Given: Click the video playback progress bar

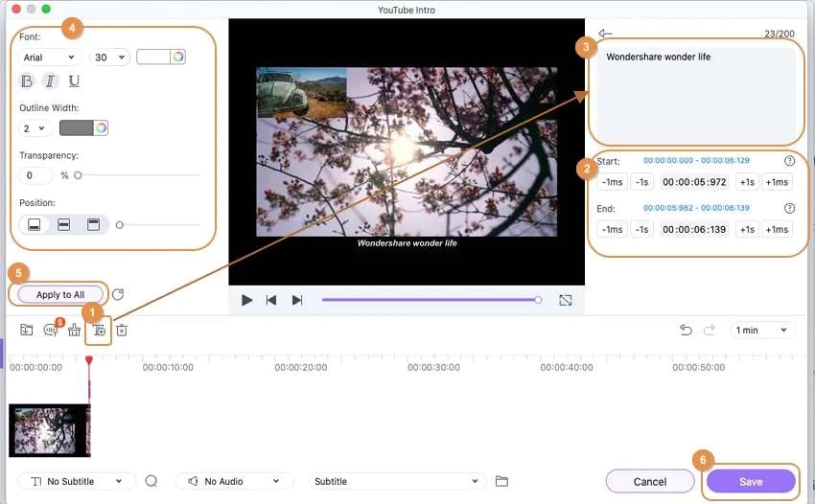Looking at the screenshot, I should [x=430, y=300].
